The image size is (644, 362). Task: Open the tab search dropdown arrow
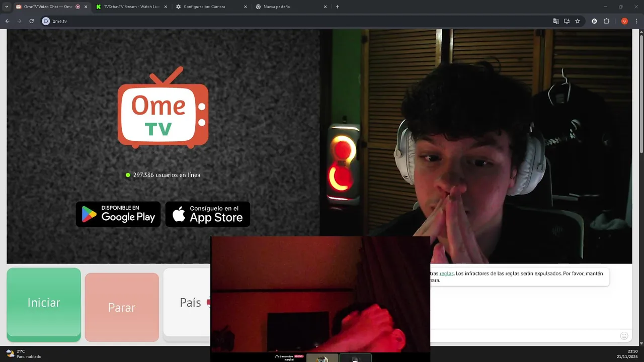7,7
